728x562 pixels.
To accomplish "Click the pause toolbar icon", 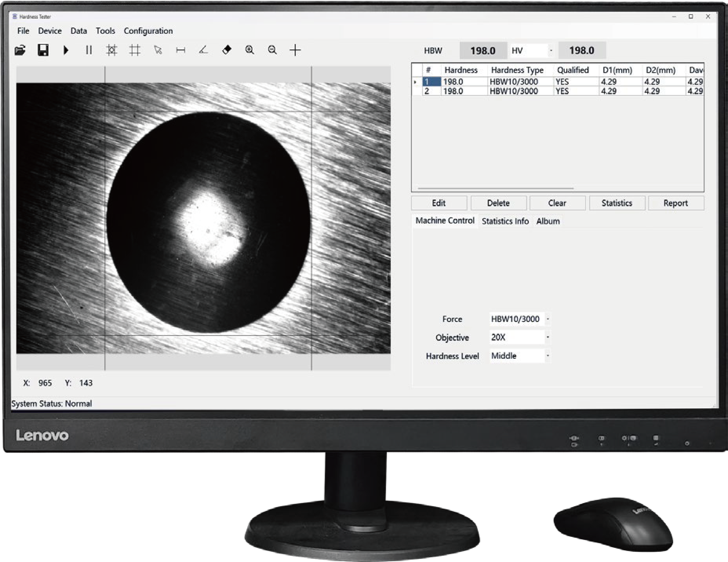I will (x=89, y=50).
